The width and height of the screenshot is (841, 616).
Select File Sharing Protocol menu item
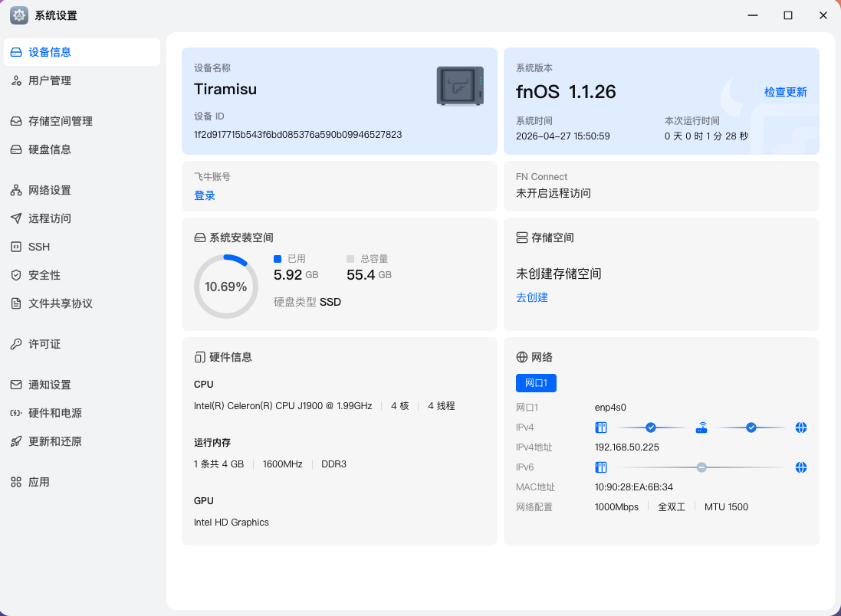[60, 303]
